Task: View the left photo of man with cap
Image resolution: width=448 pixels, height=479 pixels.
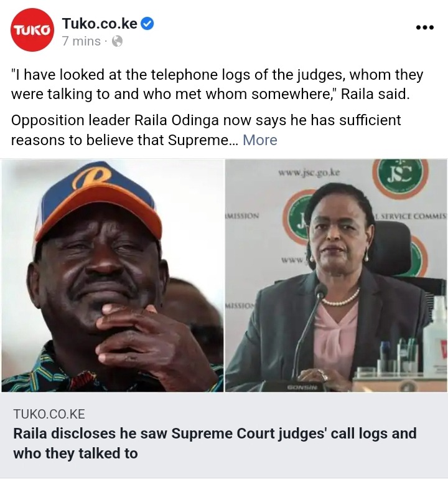Action: click(x=112, y=275)
